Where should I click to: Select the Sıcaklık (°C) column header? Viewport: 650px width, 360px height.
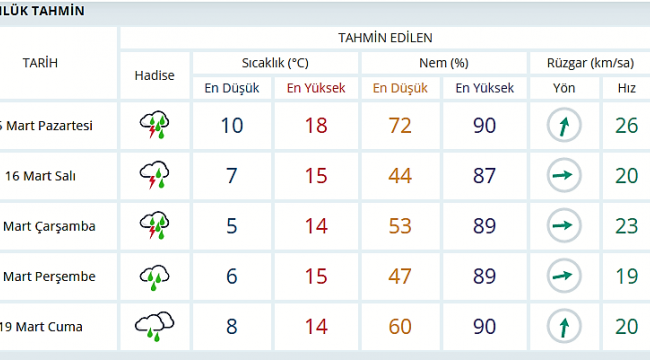(275, 63)
